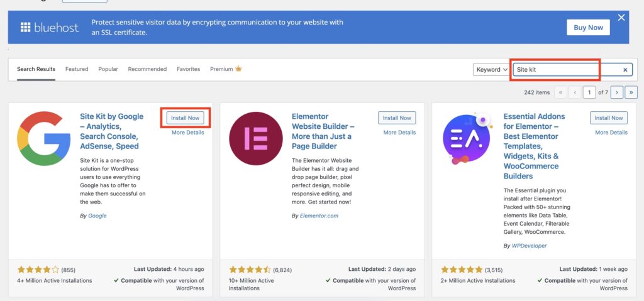Expand the Keyword search-type dropdown
The width and height of the screenshot is (644, 301).
(491, 70)
